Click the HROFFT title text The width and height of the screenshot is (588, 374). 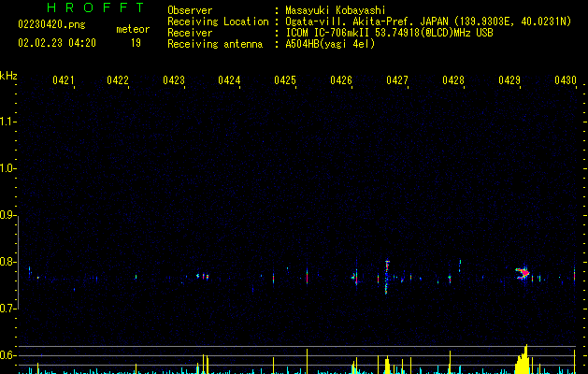click(x=96, y=7)
